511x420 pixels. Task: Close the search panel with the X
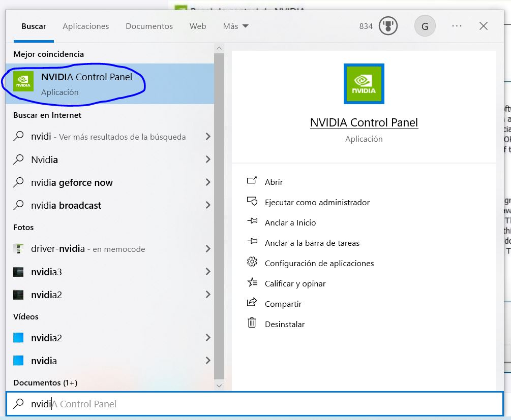click(x=484, y=26)
